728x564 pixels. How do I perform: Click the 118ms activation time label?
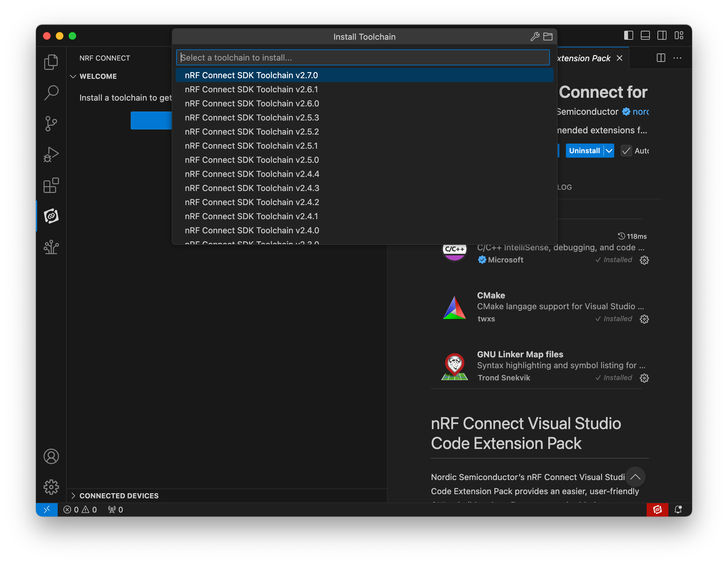point(632,236)
